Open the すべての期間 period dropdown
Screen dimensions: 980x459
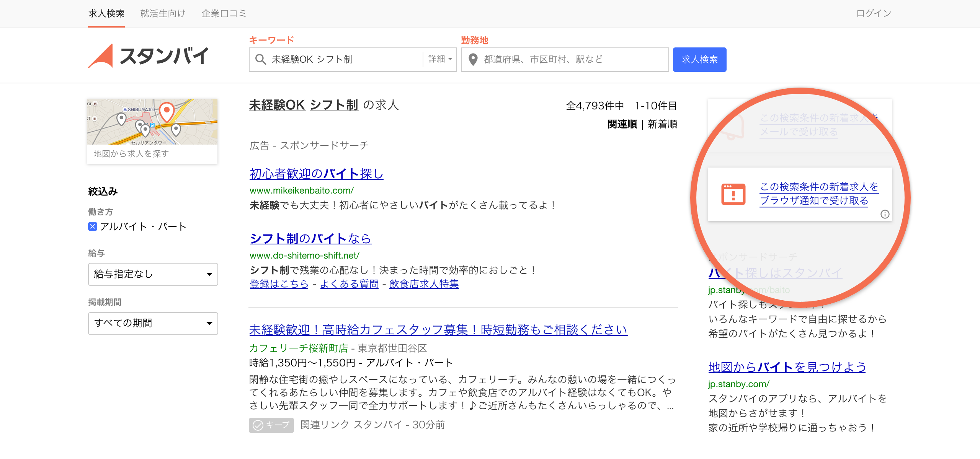point(153,324)
